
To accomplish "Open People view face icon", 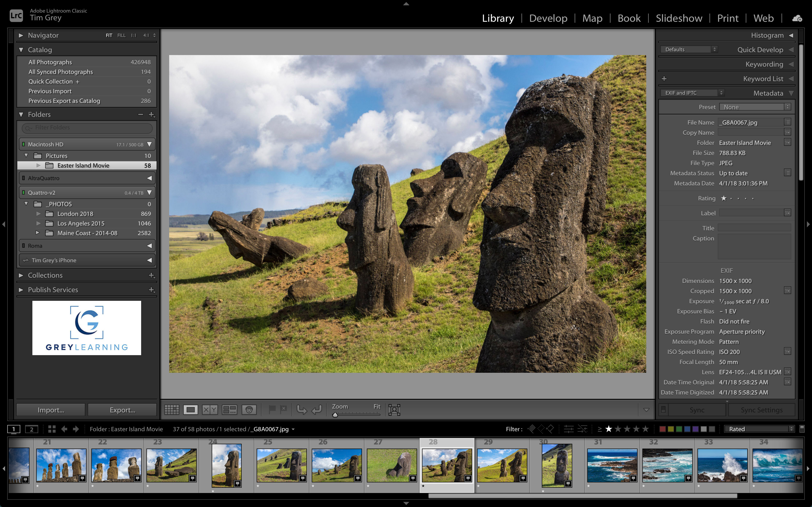I will click(x=249, y=409).
